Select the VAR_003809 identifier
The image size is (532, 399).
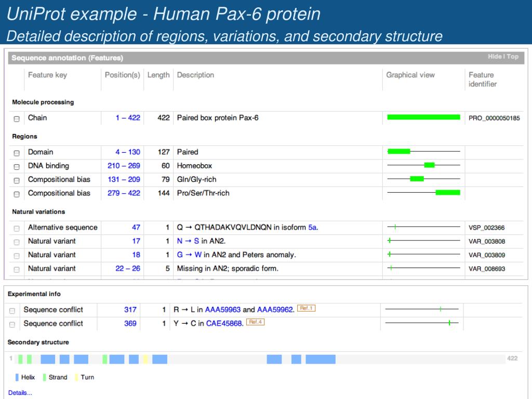point(487,255)
